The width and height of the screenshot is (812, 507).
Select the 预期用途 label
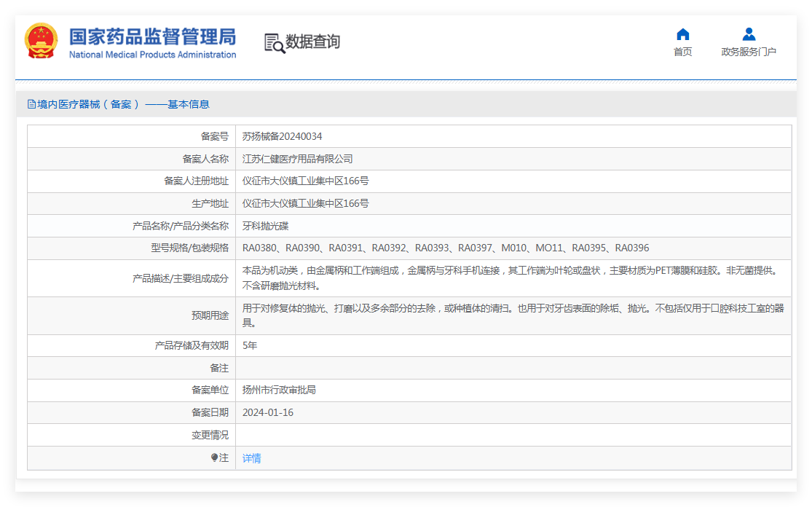pyautogui.click(x=210, y=315)
